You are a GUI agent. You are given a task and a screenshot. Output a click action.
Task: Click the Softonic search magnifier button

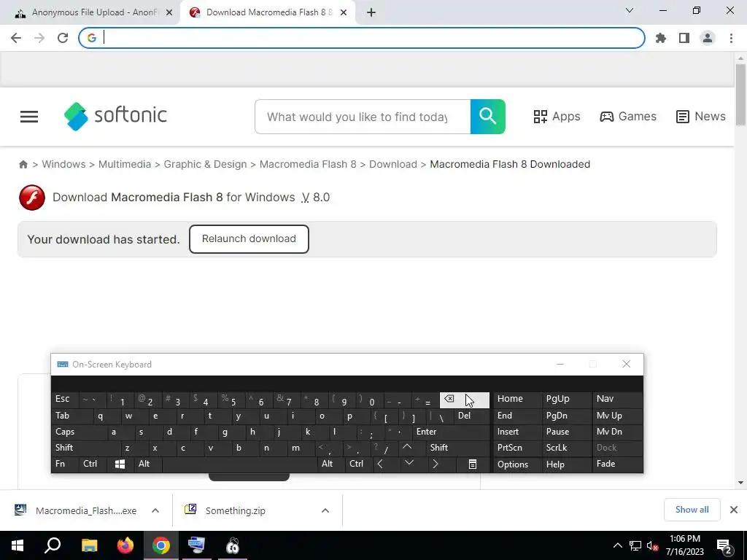click(488, 117)
